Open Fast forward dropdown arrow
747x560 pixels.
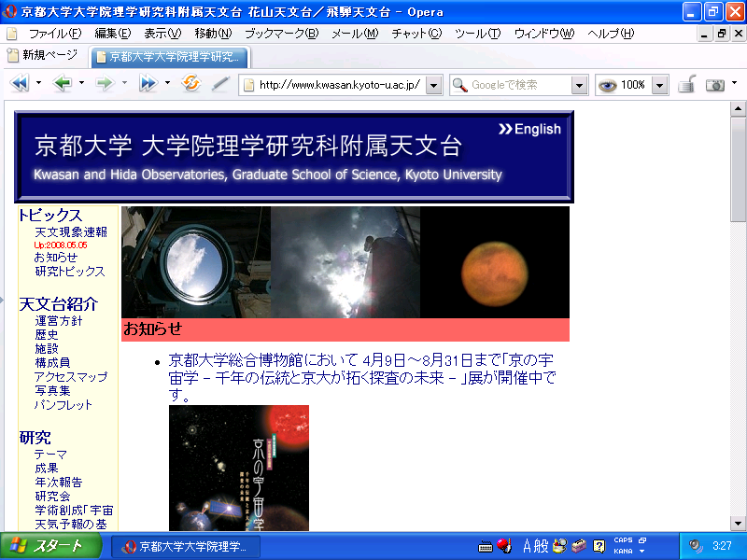[167, 83]
